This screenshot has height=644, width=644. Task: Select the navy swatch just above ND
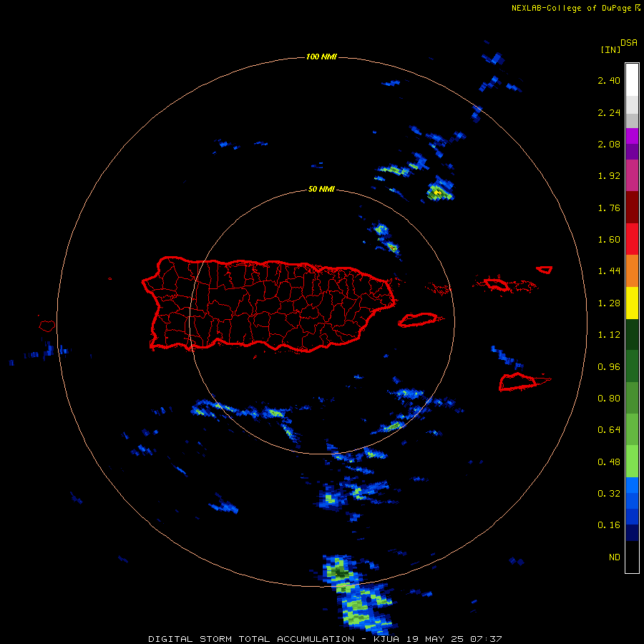[x=632, y=532]
